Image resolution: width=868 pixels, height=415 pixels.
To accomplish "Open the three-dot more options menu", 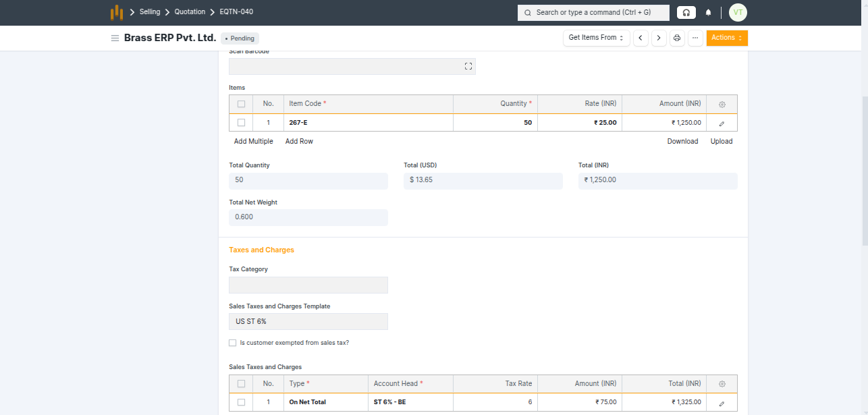I will (695, 38).
